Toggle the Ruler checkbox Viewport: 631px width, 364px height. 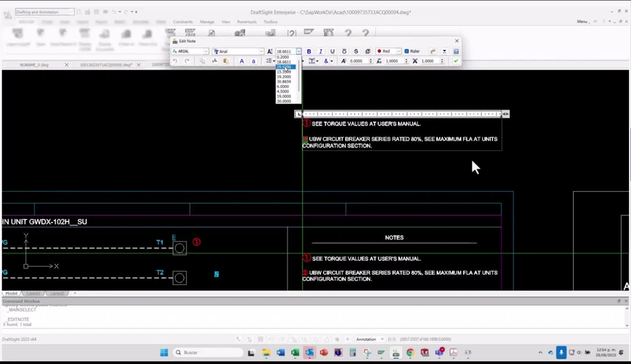407,51
